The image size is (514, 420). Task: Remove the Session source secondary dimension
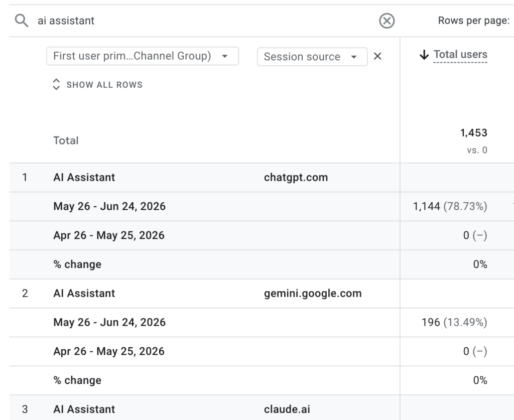377,56
